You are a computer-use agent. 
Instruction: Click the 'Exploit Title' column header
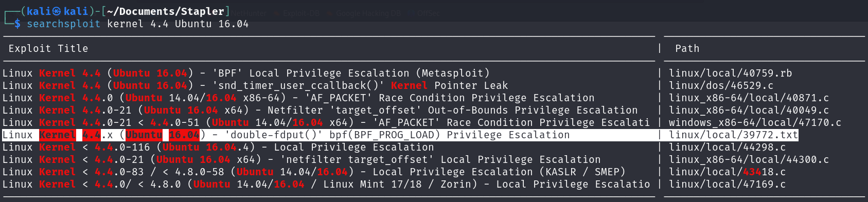[x=48, y=48]
